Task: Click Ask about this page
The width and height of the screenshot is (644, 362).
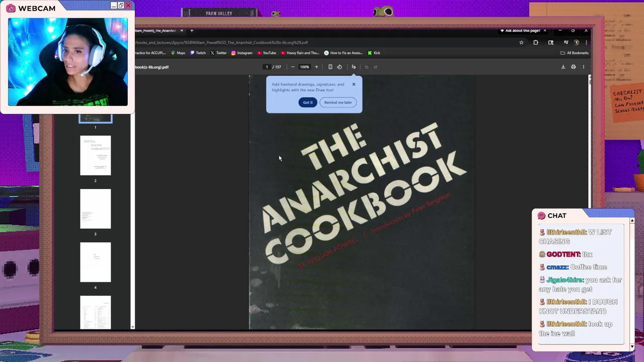Action: [x=520, y=31]
